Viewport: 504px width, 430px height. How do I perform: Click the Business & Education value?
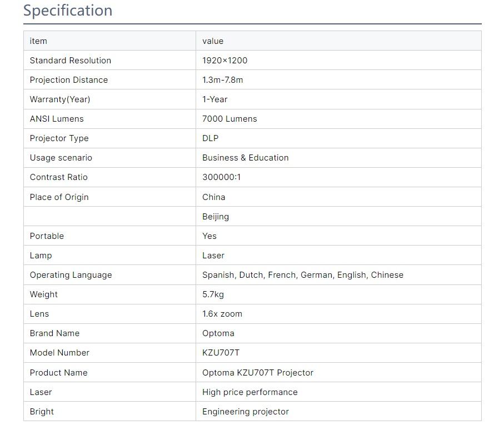[245, 158]
